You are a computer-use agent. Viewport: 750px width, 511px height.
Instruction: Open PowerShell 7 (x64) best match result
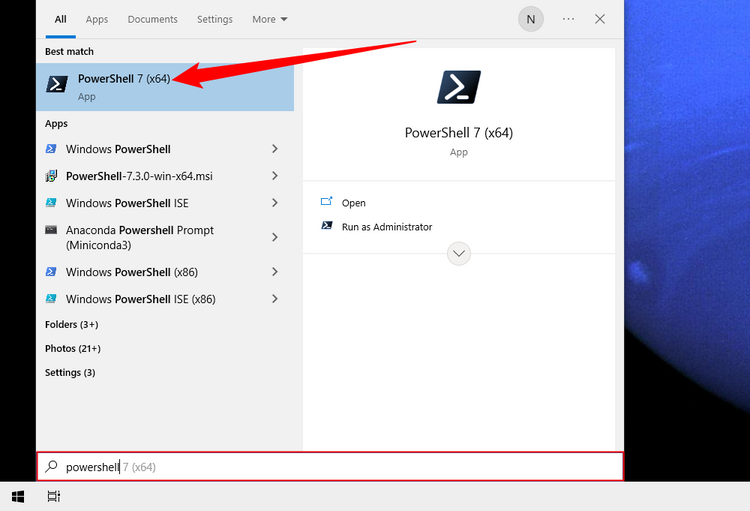tap(165, 87)
